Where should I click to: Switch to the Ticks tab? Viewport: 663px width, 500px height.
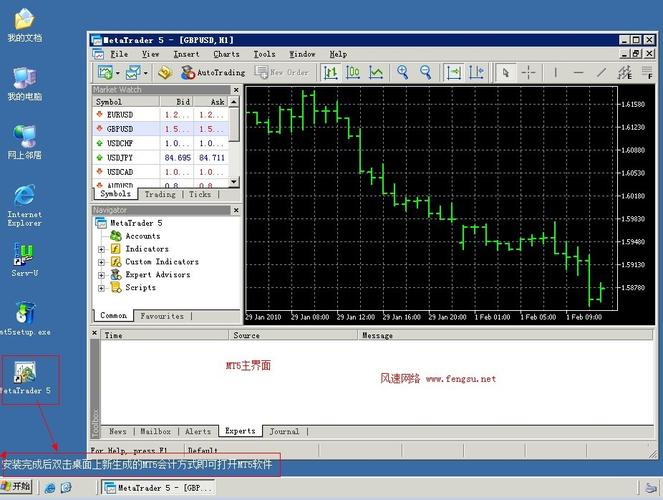200,194
